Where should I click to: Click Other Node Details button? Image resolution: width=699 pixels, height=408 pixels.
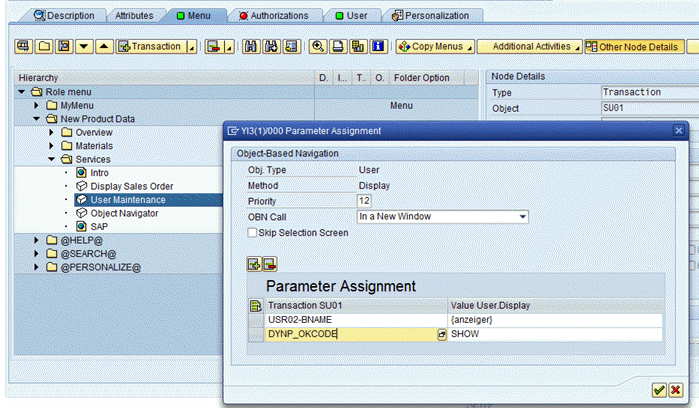[x=634, y=46]
